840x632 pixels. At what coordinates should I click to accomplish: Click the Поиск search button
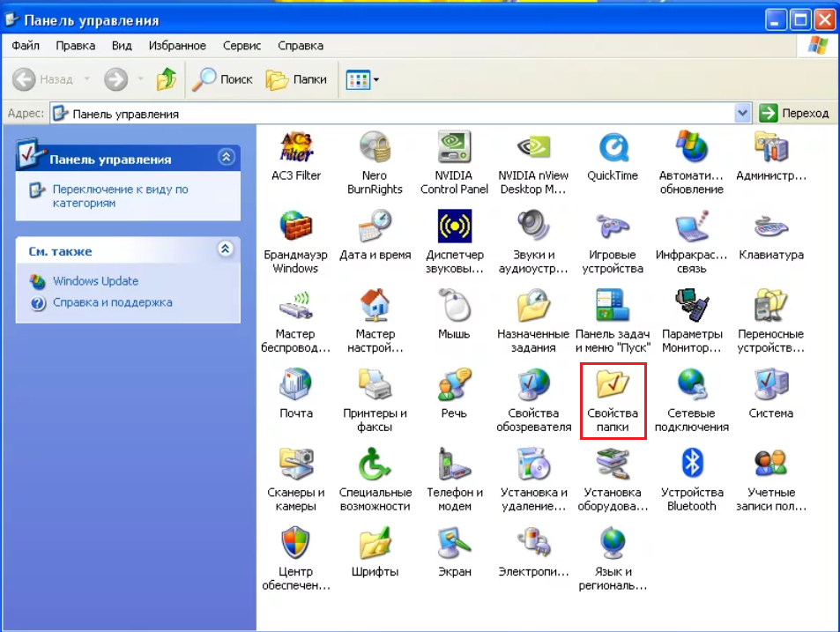point(222,80)
